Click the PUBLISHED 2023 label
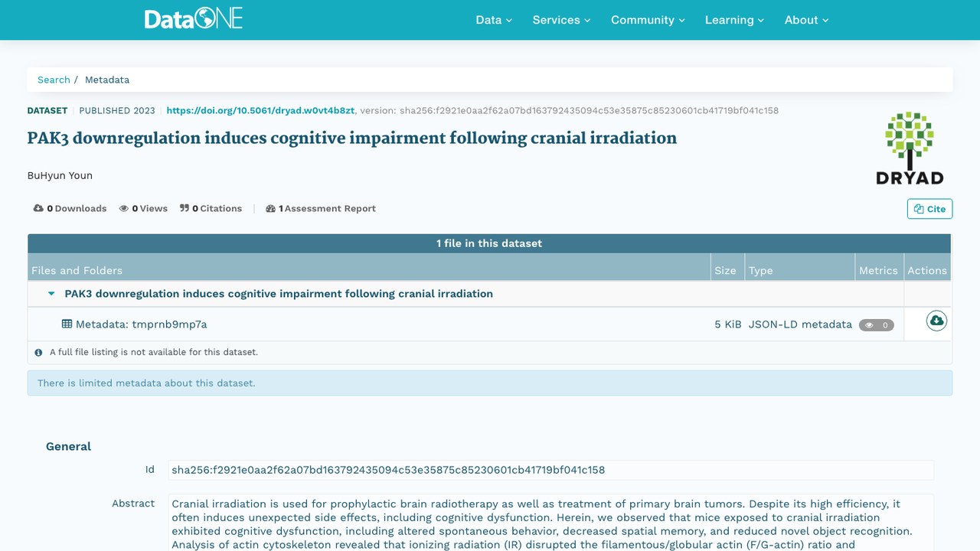980x551 pixels. point(117,111)
